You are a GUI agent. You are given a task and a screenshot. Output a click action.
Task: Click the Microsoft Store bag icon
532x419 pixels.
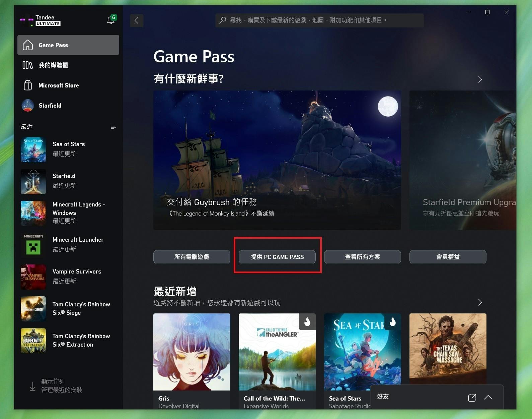[28, 85]
